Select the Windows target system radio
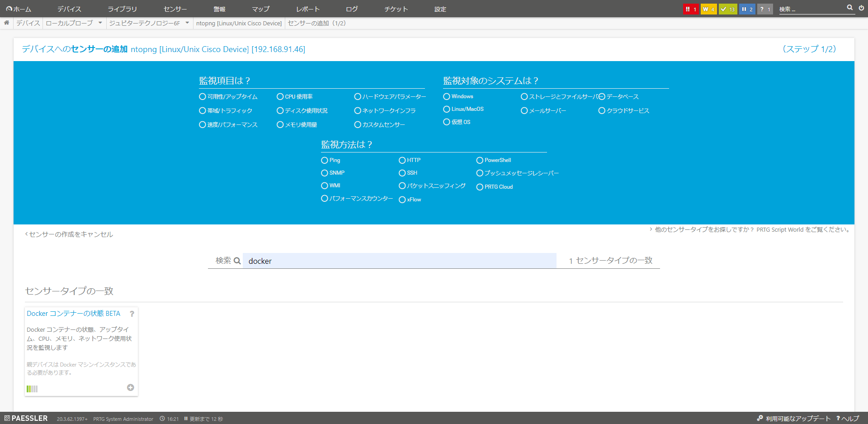 click(447, 96)
